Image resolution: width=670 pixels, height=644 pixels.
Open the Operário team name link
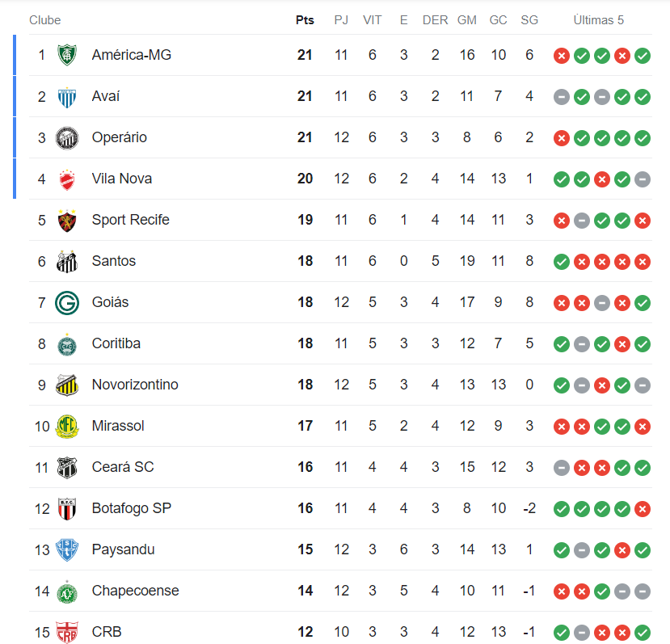pos(119,137)
